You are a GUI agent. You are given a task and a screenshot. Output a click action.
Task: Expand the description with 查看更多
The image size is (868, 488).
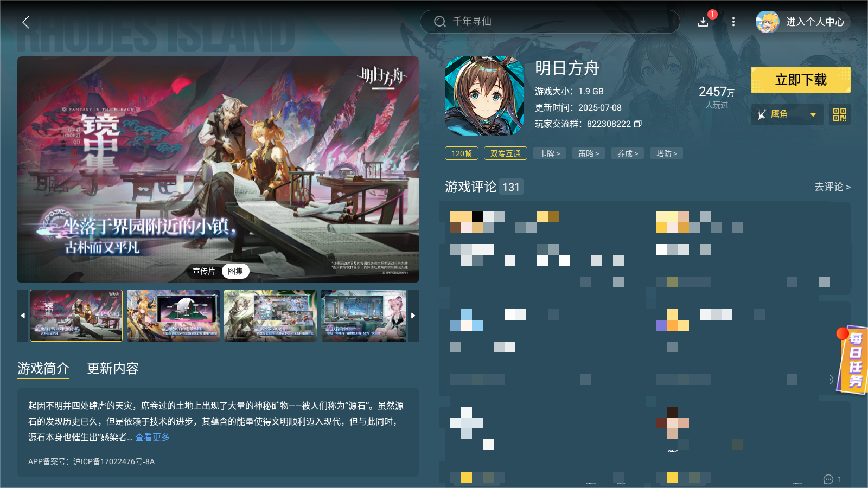(152, 438)
